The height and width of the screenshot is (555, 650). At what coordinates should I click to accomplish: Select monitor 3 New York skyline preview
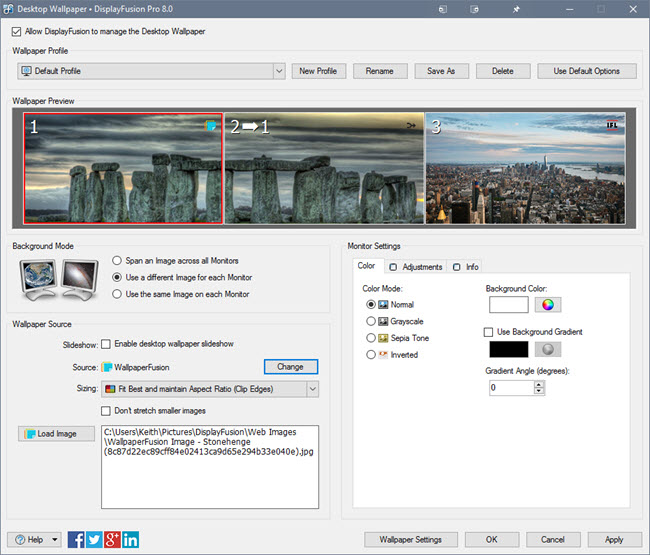(526, 168)
